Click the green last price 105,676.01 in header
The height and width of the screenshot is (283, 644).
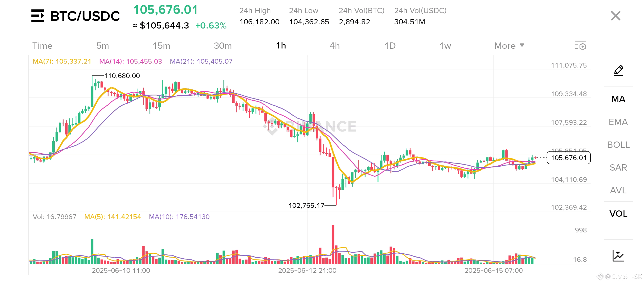coord(165,10)
